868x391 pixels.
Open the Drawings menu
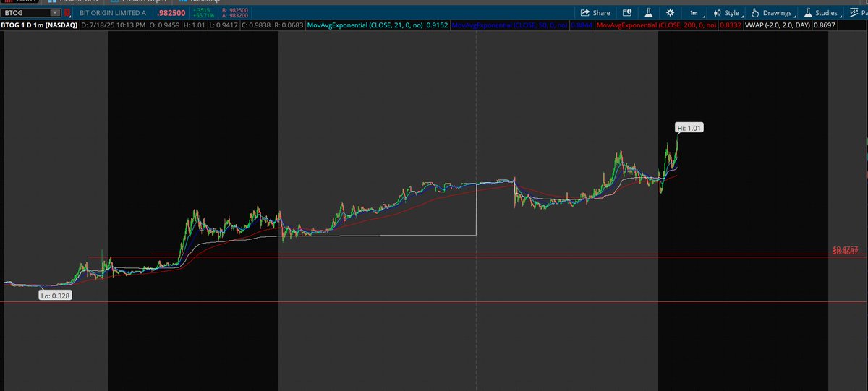click(x=773, y=13)
